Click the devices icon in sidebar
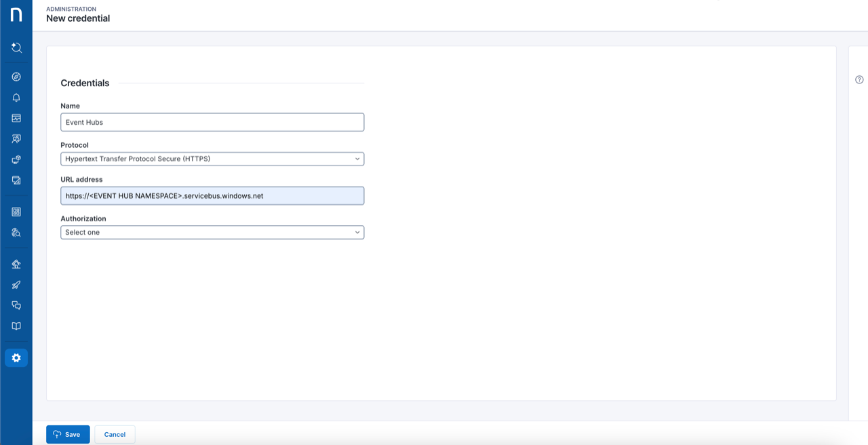Image resolution: width=868 pixels, height=445 pixels. coord(16,160)
